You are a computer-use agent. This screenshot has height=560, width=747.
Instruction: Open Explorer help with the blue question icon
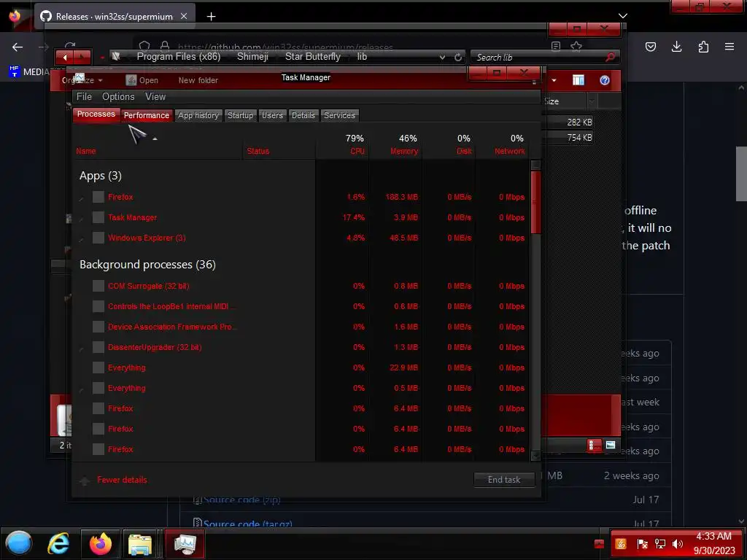pos(605,80)
